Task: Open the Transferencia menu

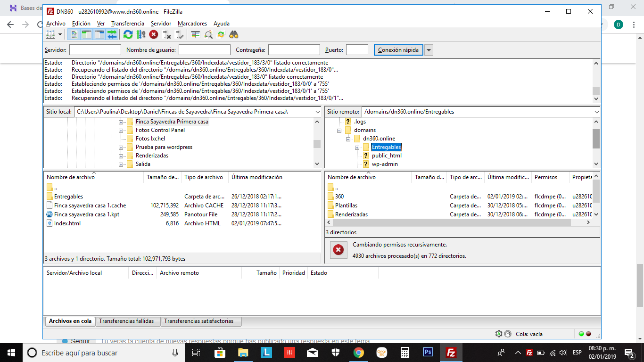Action: [128, 24]
